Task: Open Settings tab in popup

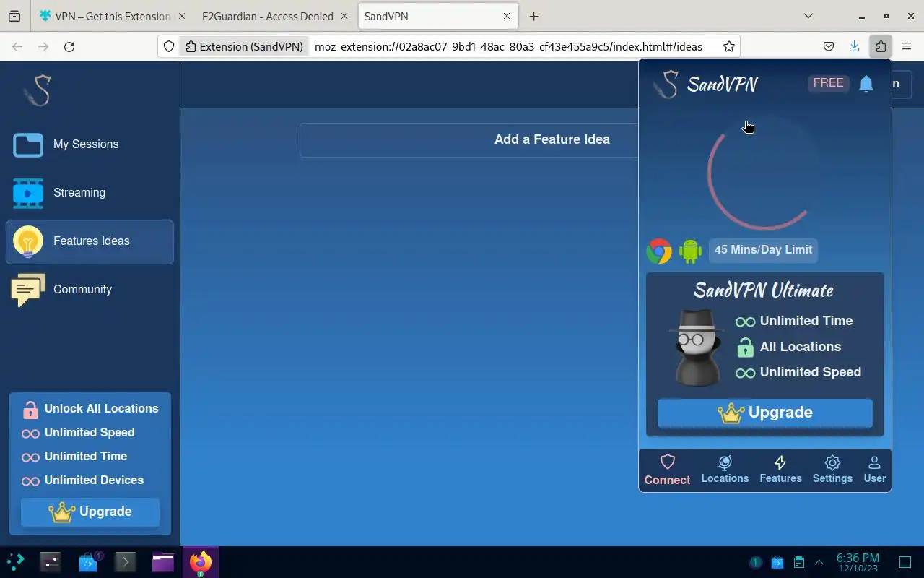Action: point(832,470)
